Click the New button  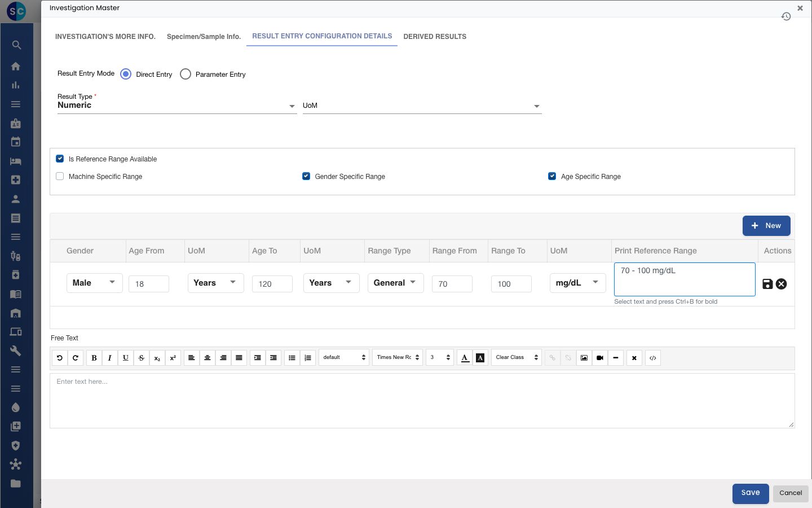point(766,226)
